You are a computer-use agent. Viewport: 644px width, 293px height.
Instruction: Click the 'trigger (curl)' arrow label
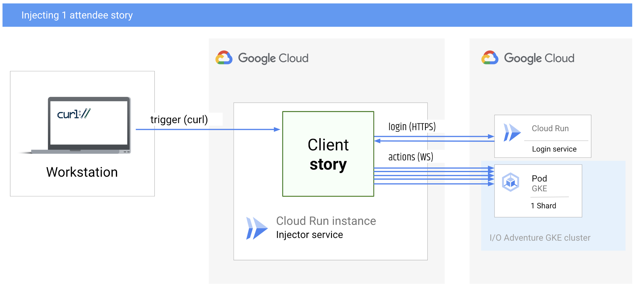(x=179, y=120)
